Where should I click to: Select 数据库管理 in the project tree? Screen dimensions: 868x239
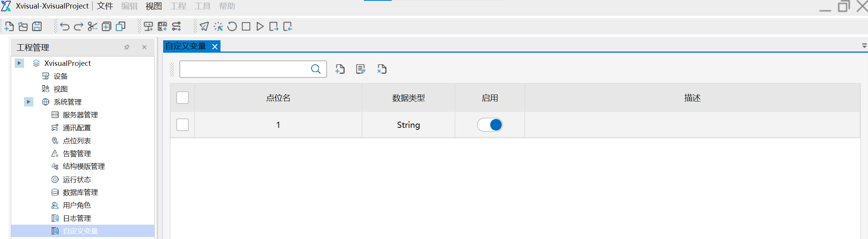tap(80, 192)
